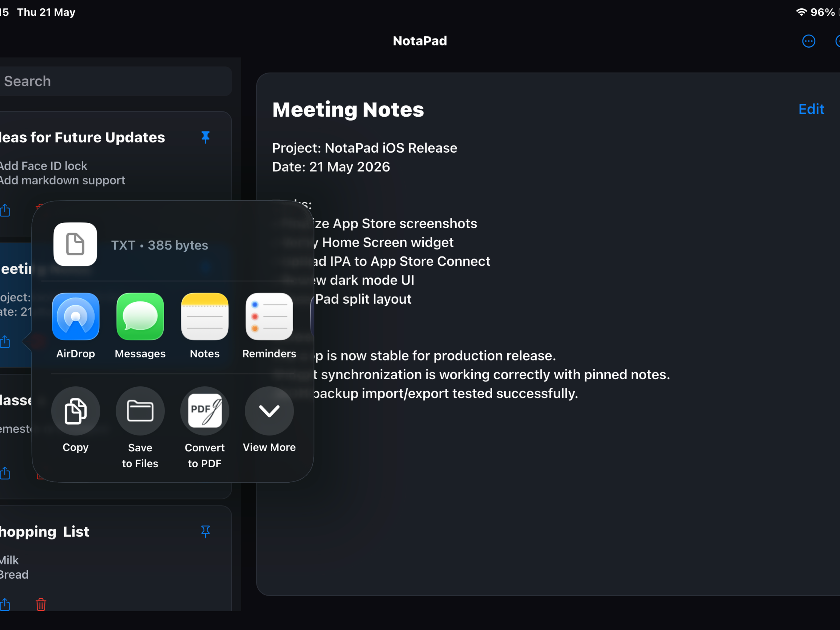Share to Reminders app

pos(269,317)
